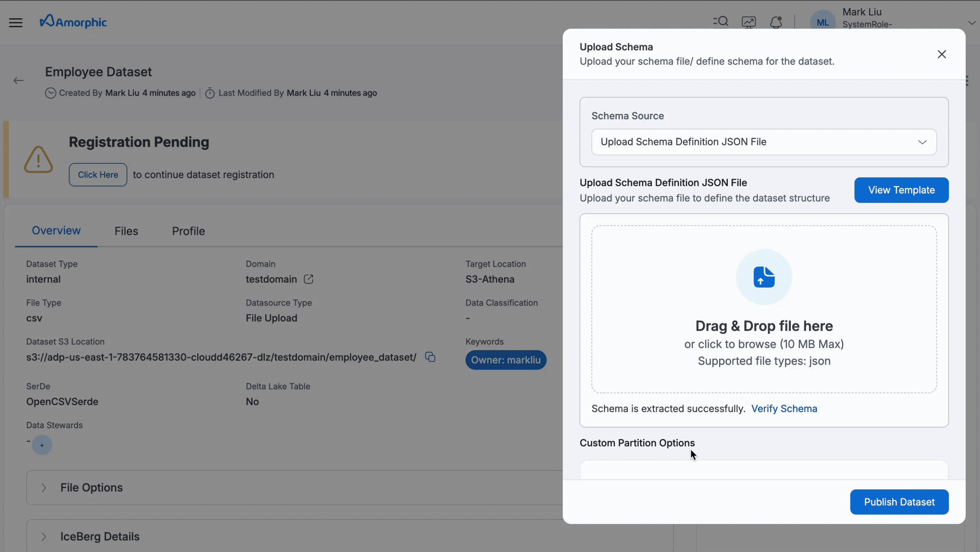Click the Verify Schema link
980x552 pixels.
point(784,409)
